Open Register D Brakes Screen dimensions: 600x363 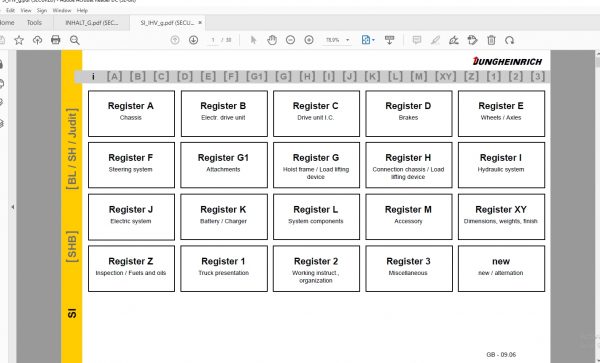[x=409, y=114]
